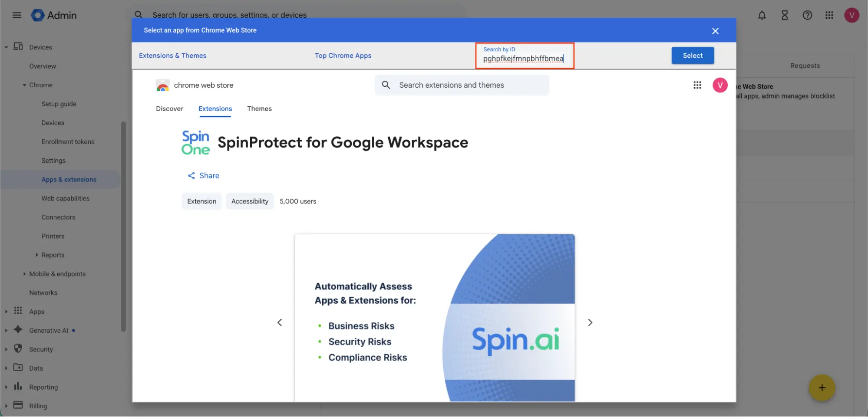The width and height of the screenshot is (868, 417).
Task: Click the Billing card icon
Action: pyautogui.click(x=18, y=405)
